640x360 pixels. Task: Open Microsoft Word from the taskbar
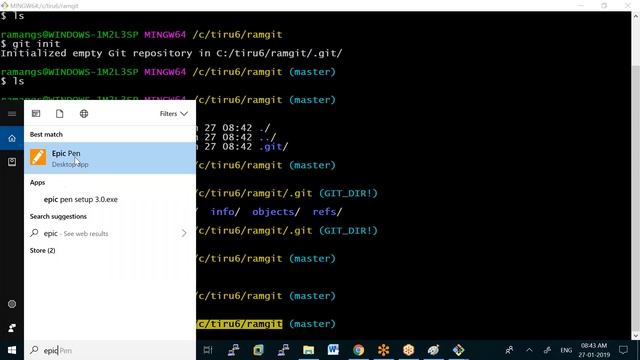pyautogui.click(x=333, y=350)
